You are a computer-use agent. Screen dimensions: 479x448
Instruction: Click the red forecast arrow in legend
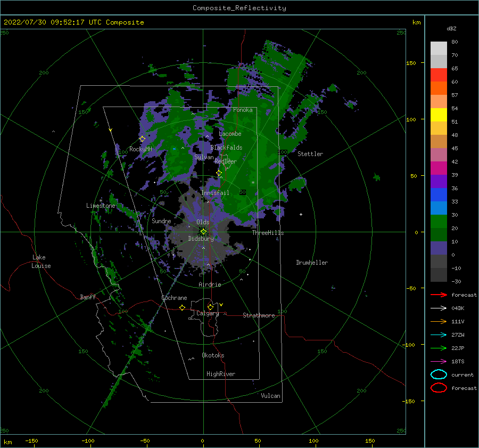coord(439,295)
